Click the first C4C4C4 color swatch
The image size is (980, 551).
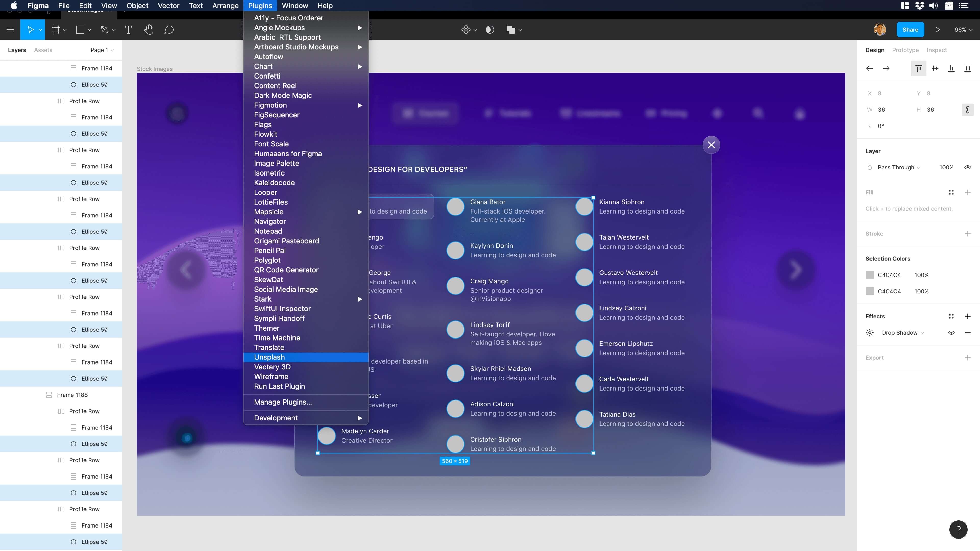point(870,275)
